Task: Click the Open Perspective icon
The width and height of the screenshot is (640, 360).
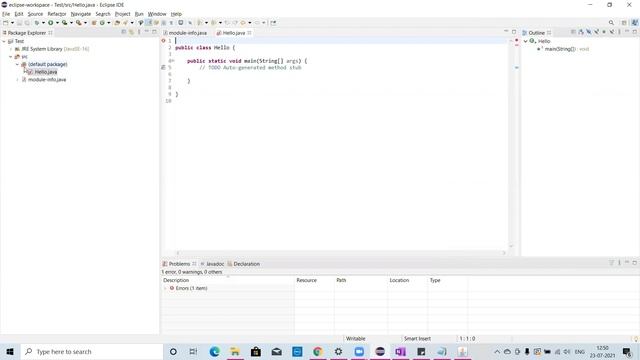Action: pos(624,23)
